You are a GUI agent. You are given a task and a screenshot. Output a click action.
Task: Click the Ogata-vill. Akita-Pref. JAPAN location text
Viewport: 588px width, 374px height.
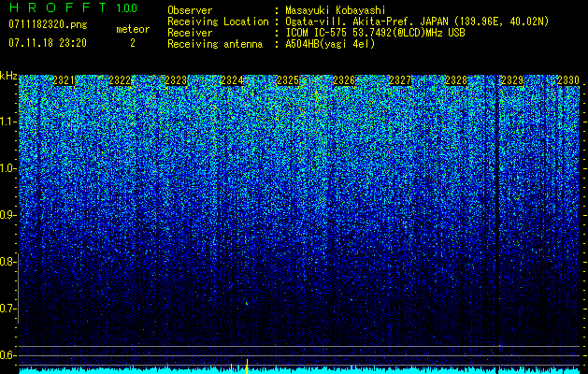(x=417, y=22)
